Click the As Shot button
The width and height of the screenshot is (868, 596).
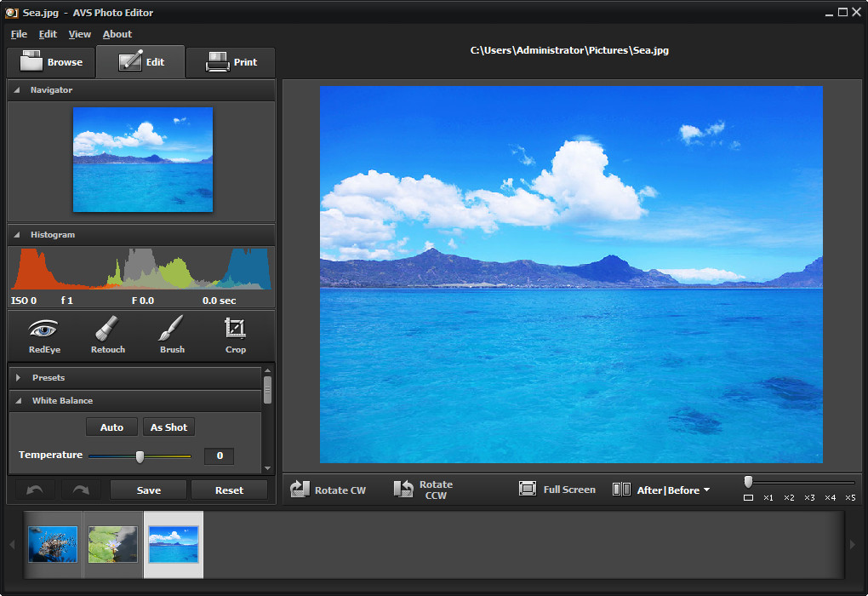point(168,427)
